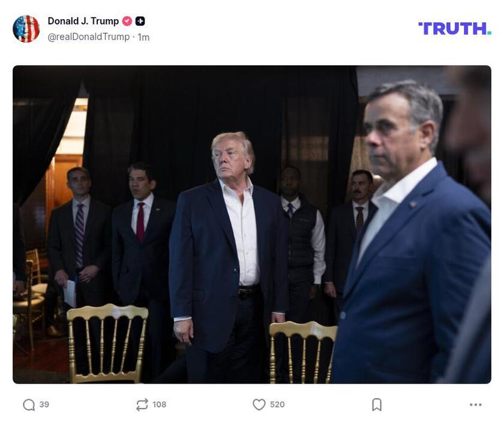Click the plus badge beside the verified checkmark
The width and height of the screenshot is (504, 431).
coord(138,22)
